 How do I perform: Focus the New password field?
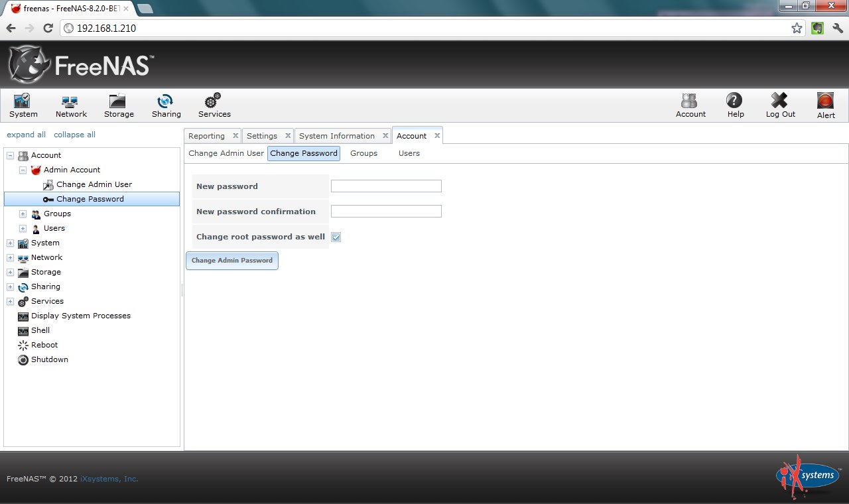(386, 186)
